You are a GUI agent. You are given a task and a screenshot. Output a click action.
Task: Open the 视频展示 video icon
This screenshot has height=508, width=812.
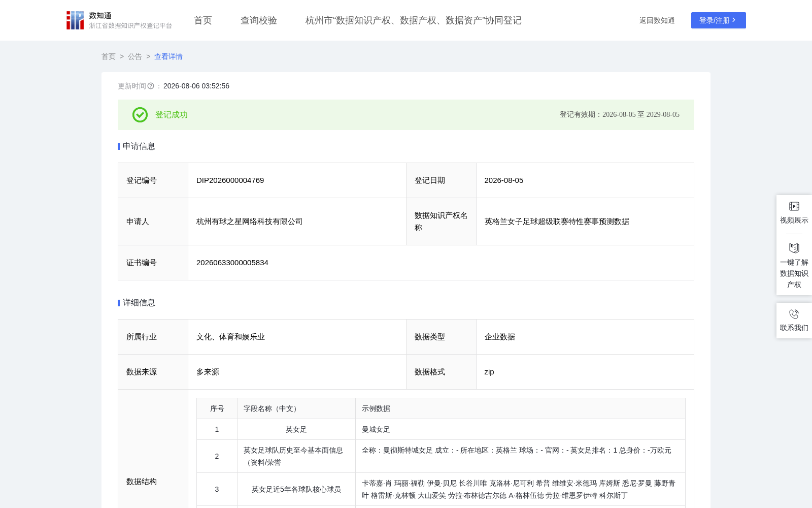click(794, 206)
